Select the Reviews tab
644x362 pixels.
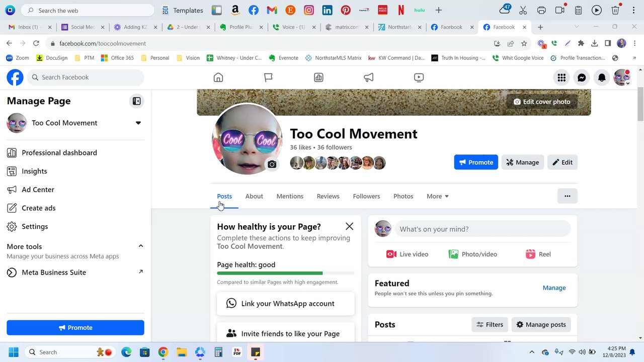click(328, 196)
